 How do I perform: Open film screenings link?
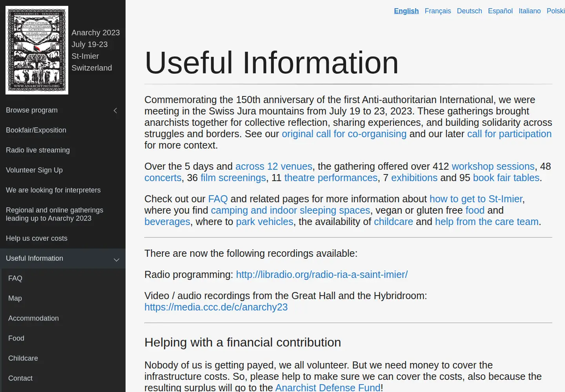point(233,178)
